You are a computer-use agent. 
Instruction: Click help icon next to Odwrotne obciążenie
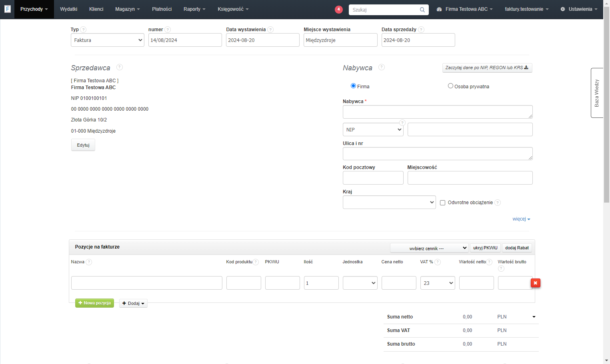[x=498, y=203]
